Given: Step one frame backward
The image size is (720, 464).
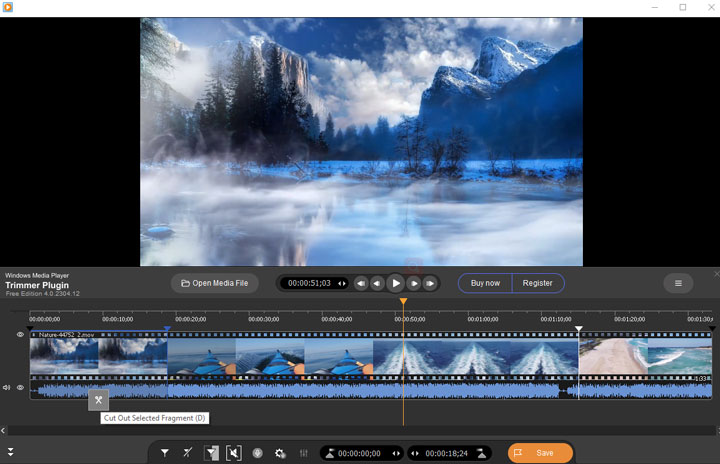Looking at the screenshot, I should [x=377, y=283].
